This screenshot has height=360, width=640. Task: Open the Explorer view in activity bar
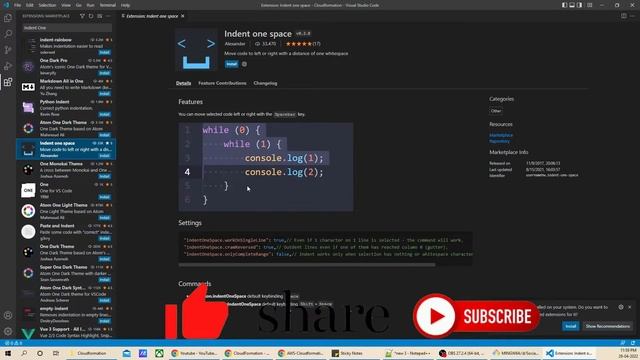8,18
